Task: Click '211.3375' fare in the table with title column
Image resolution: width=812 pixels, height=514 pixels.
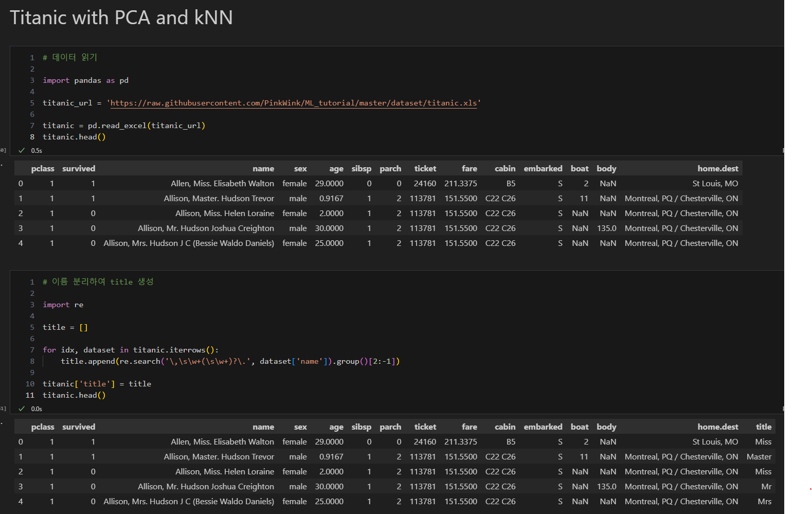Action: [x=461, y=442]
